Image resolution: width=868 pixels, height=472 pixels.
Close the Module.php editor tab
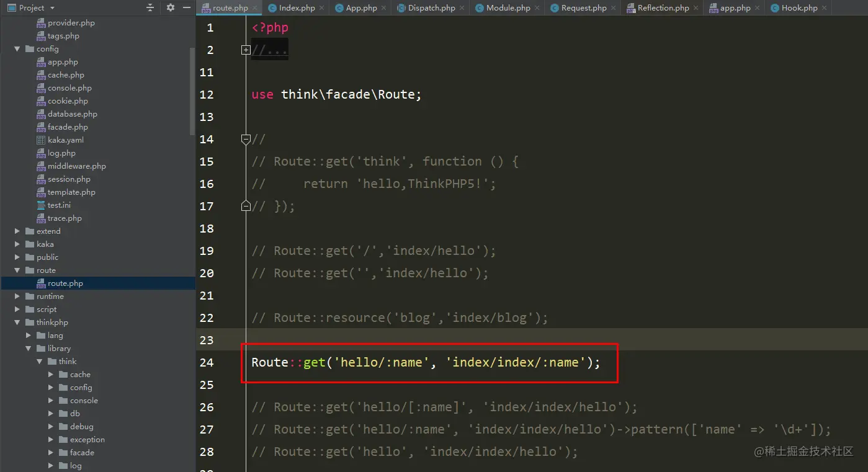537,8
